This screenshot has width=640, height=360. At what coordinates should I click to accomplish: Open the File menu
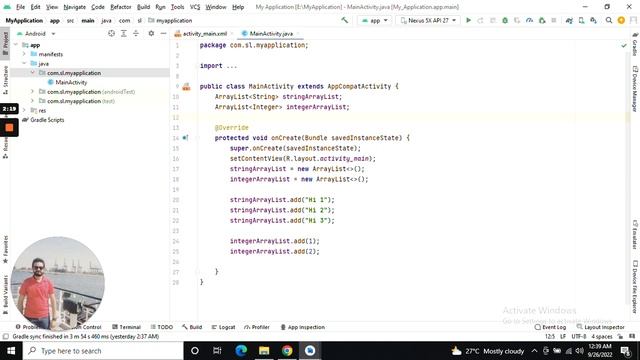[x=20, y=7]
